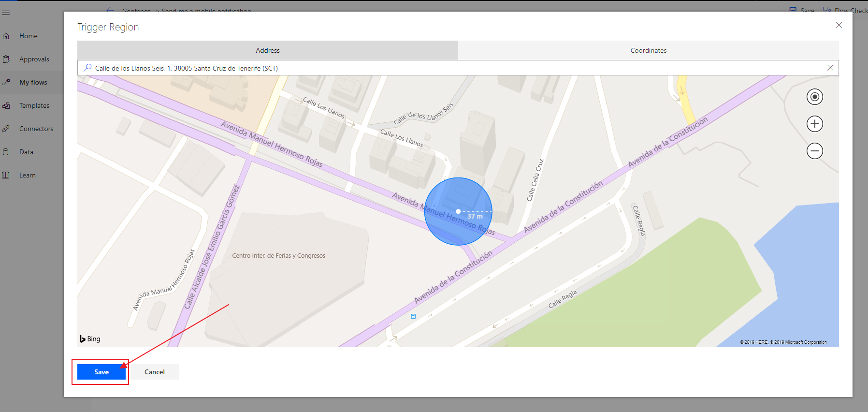868x412 pixels.
Task: Click the search magnifier icon
Action: click(87, 68)
